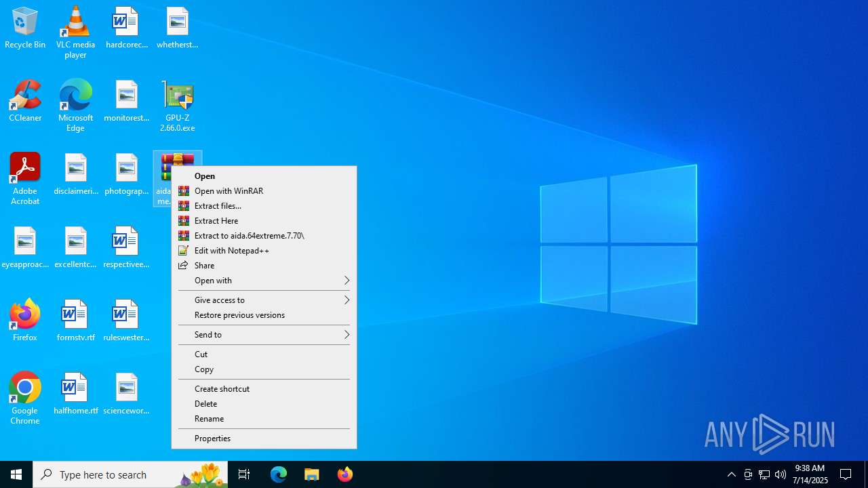
Task: Open File Explorer from the taskbar
Action: pos(312,474)
